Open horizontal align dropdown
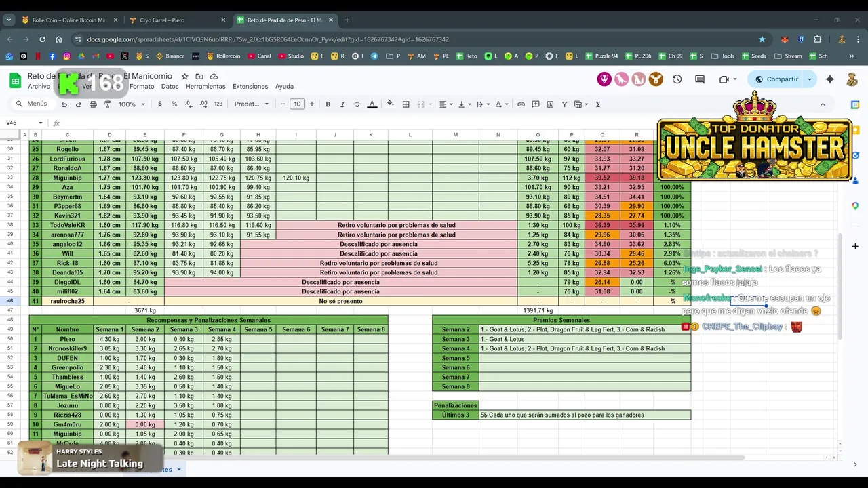Image resolution: width=868 pixels, height=488 pixels. click(446, 104)
